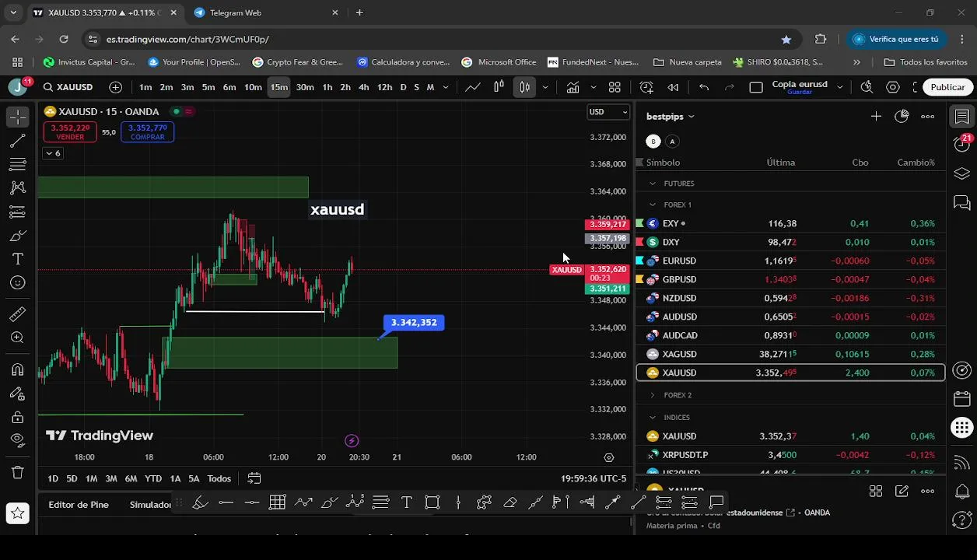Click the plus icon to compare symbols
Image resolution: width=977 pixels, height=560 pixels.
point(115,87)
